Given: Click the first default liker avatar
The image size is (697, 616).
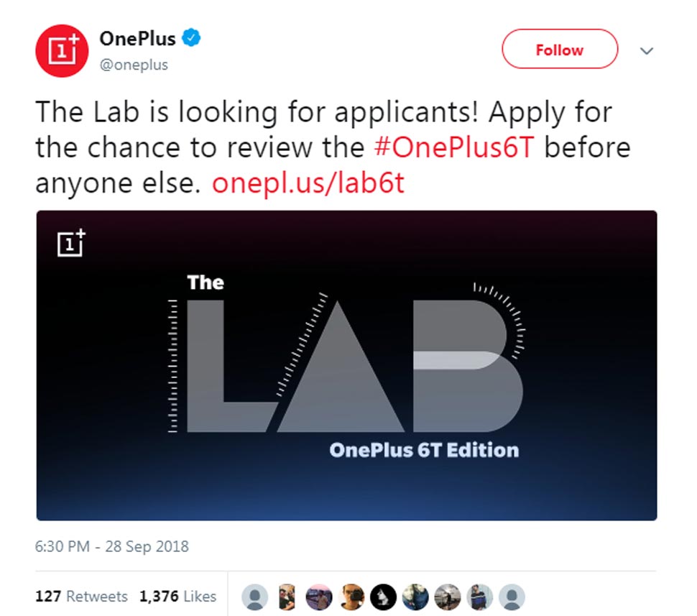Looking at the screenshot, I should [x=254, y=597].
